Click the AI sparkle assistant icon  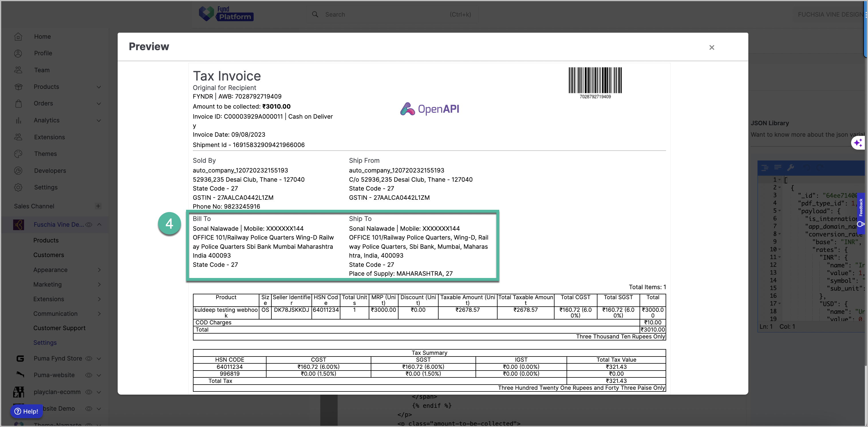[858, 143]
